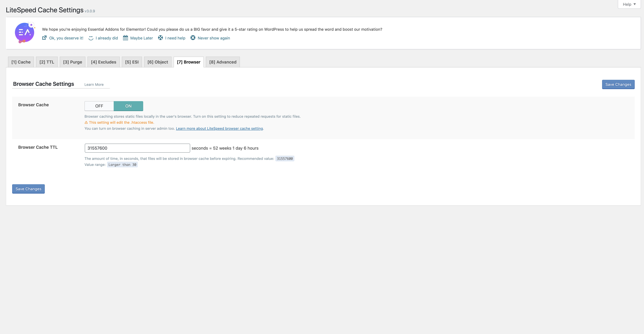Switch to the [1] Cache tab
Viewport: 644px width, 334px height.
(21, 62)
